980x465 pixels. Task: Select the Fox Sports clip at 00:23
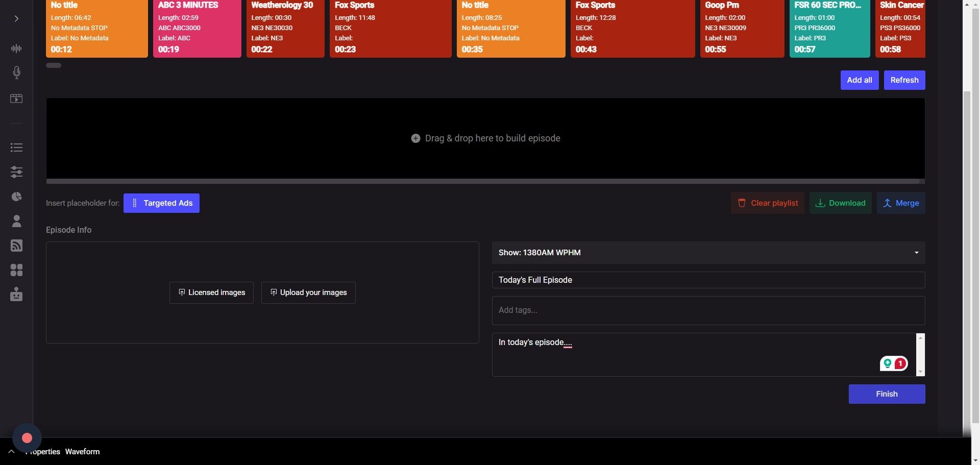point(390,28)
